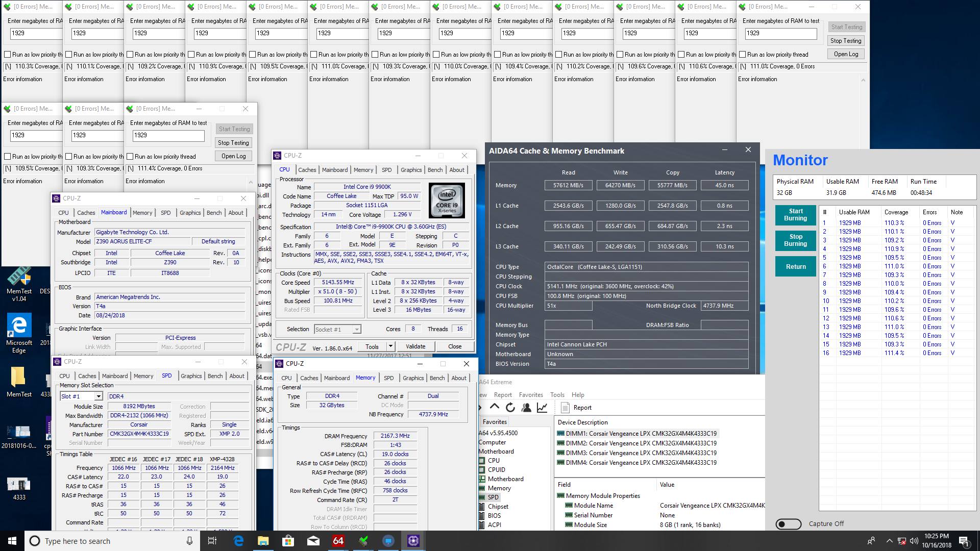Click the Cortana microphone icon
This screenshot has height=551, width=980.
tap(189, 541)
